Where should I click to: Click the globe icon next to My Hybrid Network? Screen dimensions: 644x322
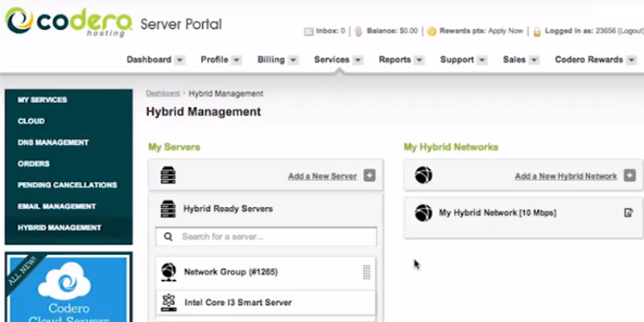click(x=423, y=213)
